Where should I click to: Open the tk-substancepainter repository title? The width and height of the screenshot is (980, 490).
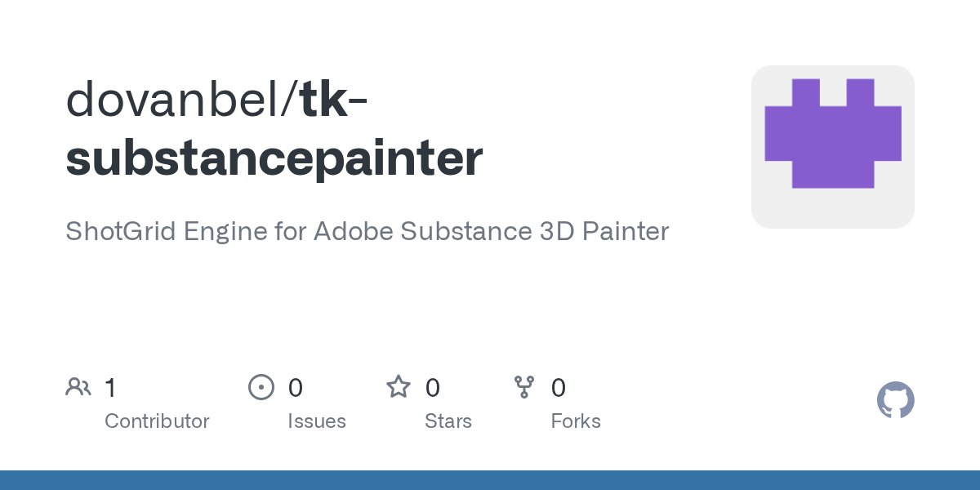click(274, 128)
